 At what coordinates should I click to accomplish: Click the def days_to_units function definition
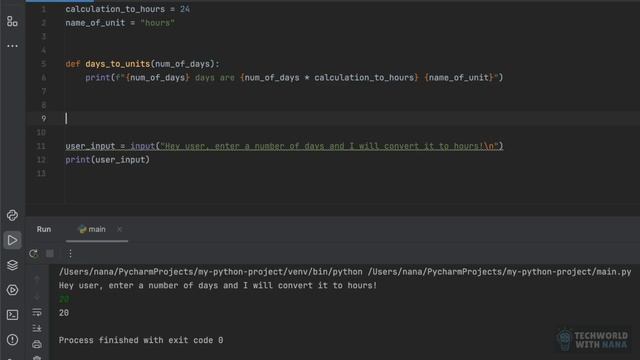142,64
